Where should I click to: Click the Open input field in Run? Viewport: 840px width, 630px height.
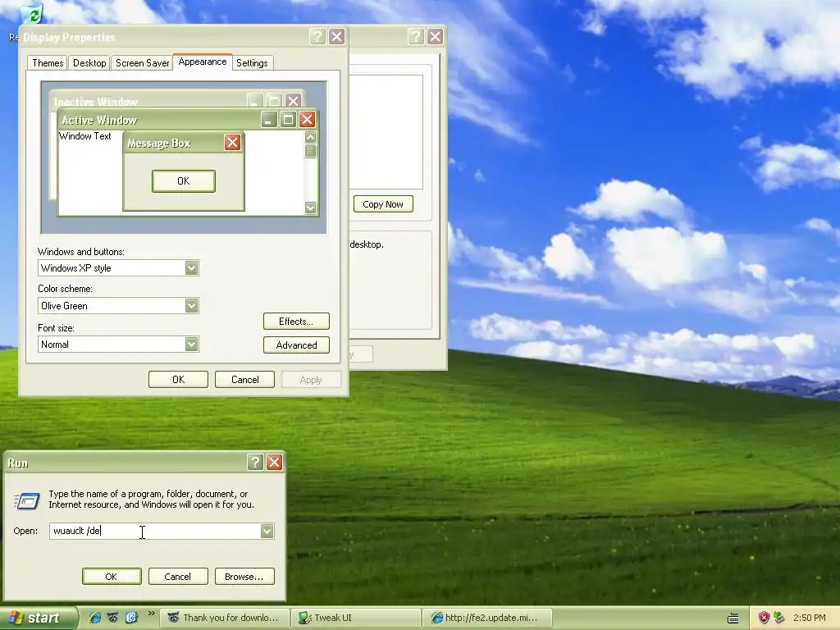click(155, 531)
